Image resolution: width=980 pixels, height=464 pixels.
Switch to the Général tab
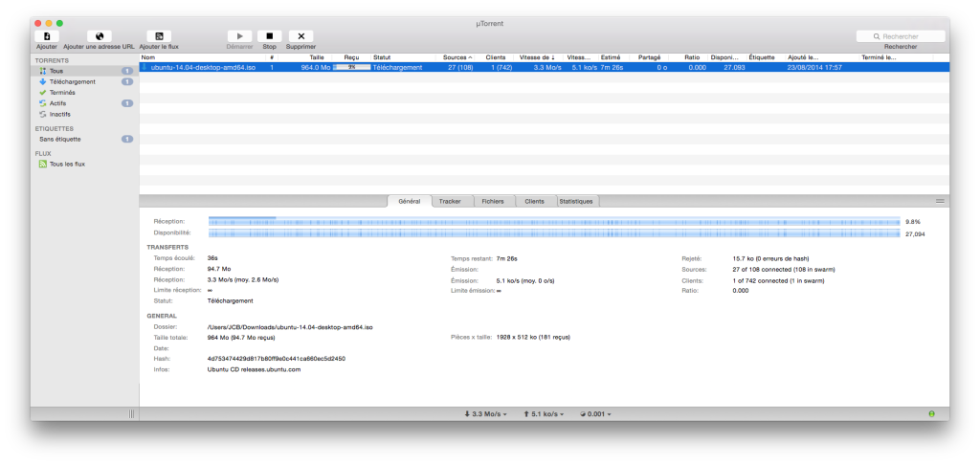pyautogui.click(x=410, y=202)
